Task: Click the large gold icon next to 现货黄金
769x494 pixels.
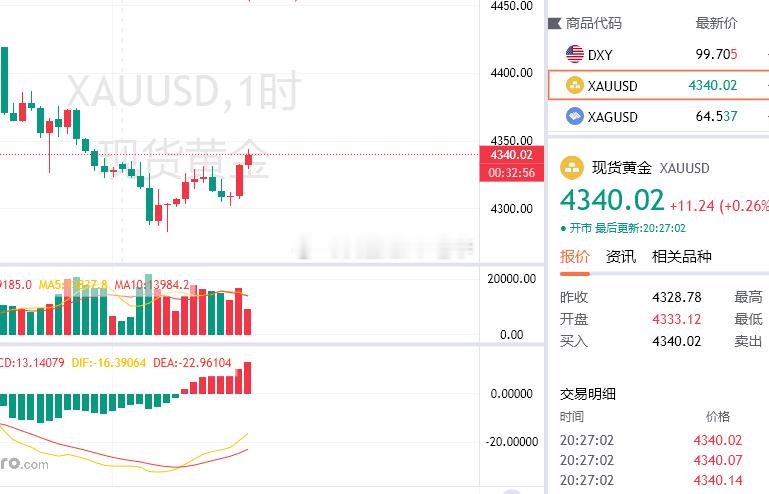Action: (572, 168)
